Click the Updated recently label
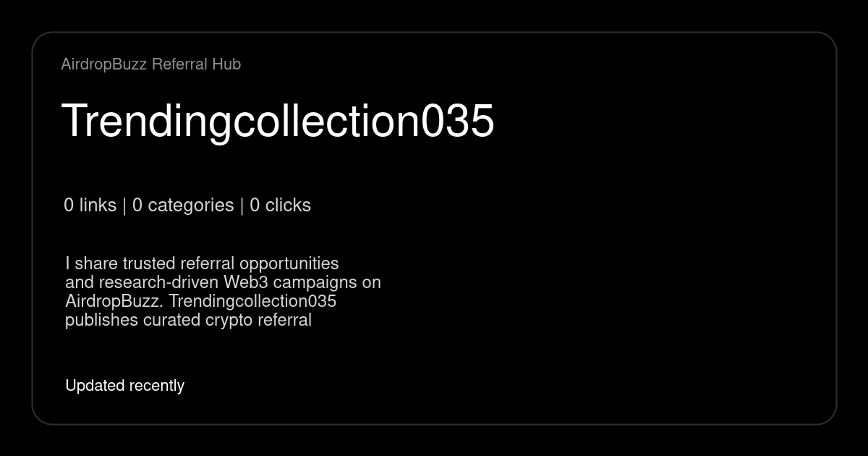868x456 pixels. 124,386
